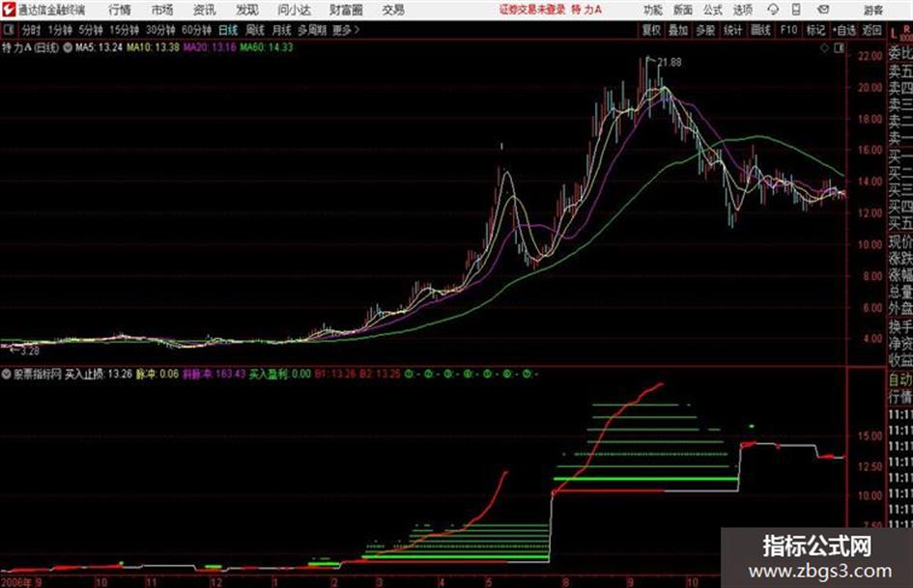This screenshot has height=588, width=913.
Task: Click the 21.88 high price marker
Action: pyautogui.click(x=670, y=62)
